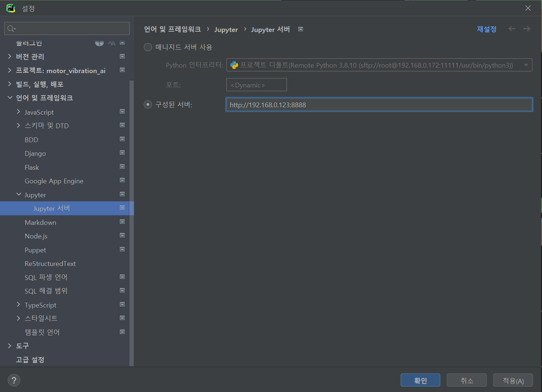Click Jupyter in the breadcrumb path

click(226, 29)
